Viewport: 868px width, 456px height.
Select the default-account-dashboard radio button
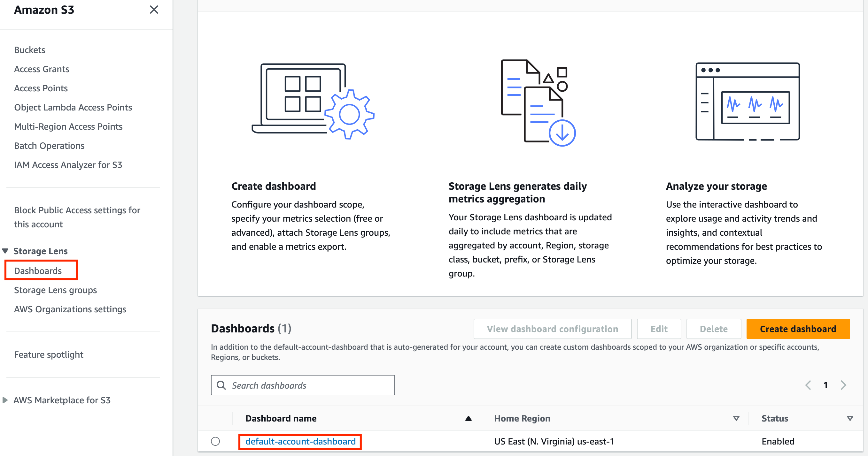pyautogui.click(x=216, y=441)
